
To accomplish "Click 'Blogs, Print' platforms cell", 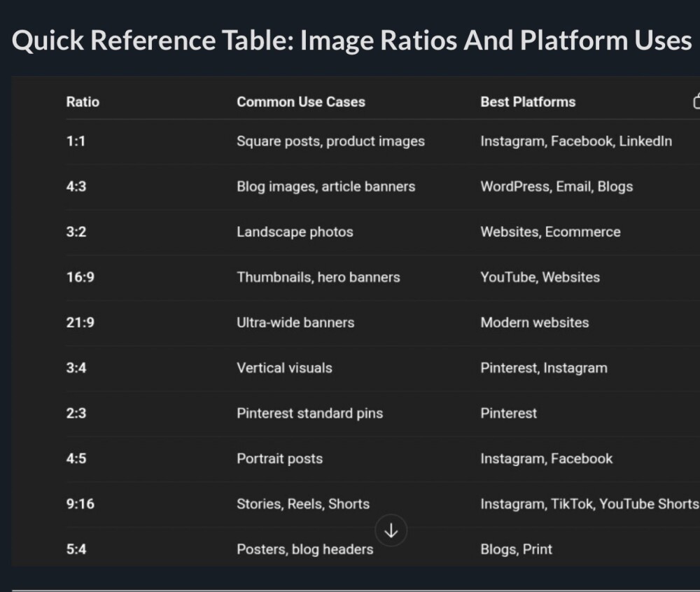I will (x=516, y=549).
